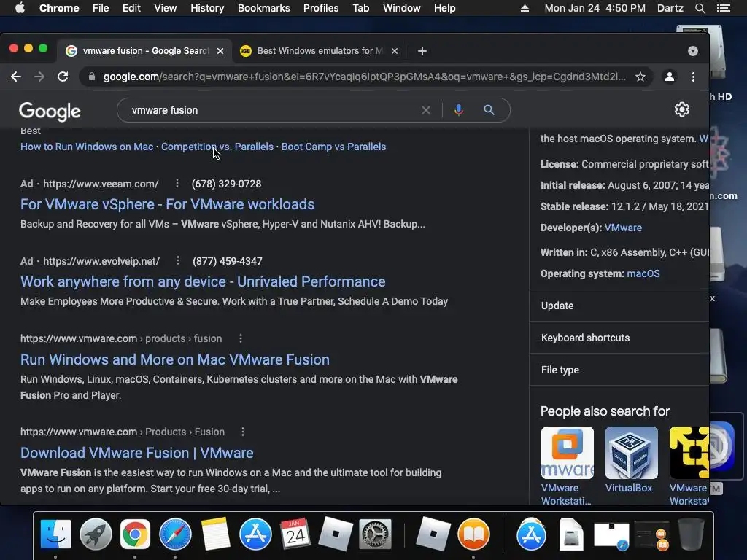Viewport: 747px width, 560px height.
Task: Start voice search with microphone icon
Action: click(458, 110)
